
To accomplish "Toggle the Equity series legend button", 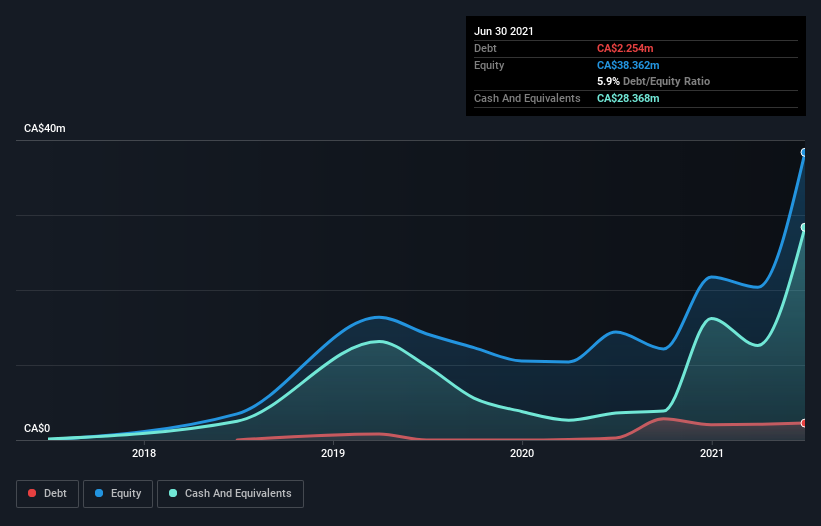I will click(x=118, y=494).
